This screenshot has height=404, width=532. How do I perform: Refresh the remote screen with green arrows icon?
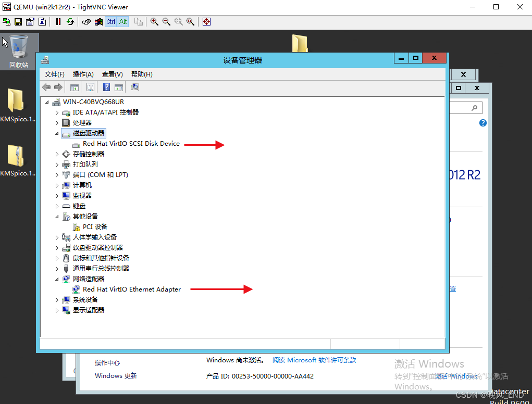[70, 22]
